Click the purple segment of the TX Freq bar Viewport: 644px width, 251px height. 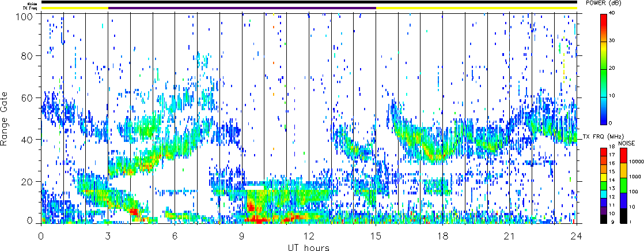[x=242, y=8]
